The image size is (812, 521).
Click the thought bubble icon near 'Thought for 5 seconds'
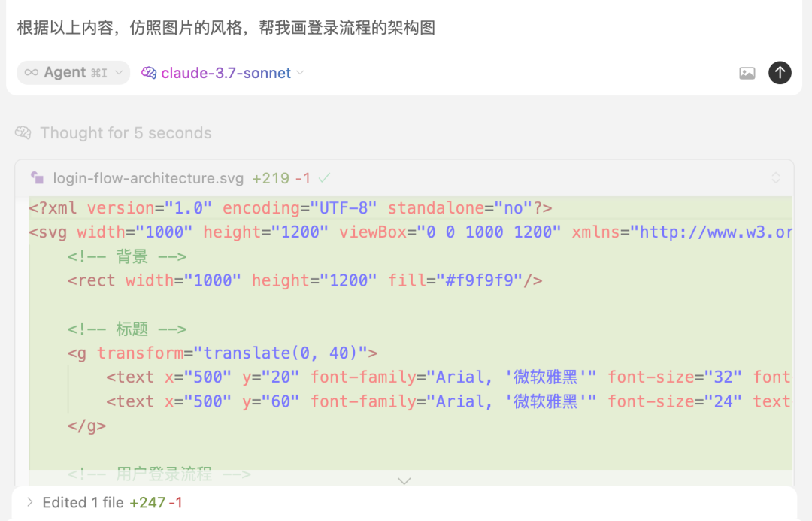point(23,132)
